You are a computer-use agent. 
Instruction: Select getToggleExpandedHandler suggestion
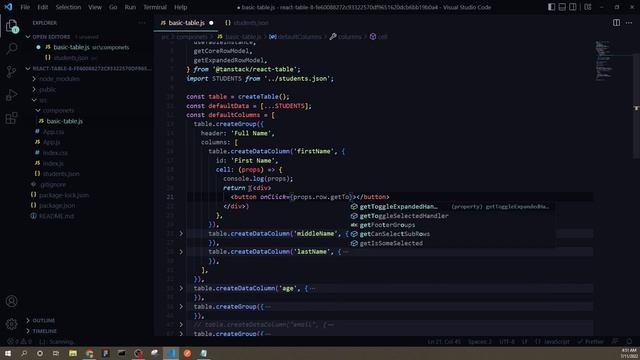pos(451,207)
